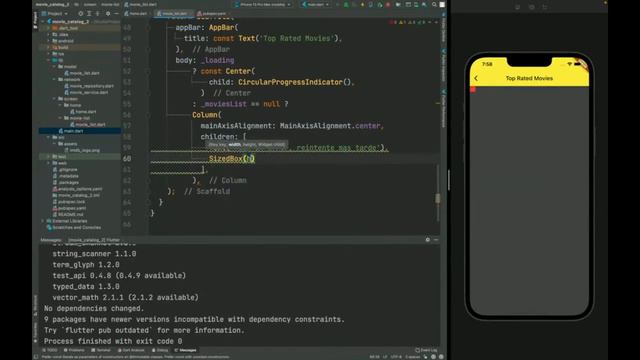Click the SizedBox code on line 60
Screen dimensions: 640x360
pyautogui.click(x=231, y=159)
